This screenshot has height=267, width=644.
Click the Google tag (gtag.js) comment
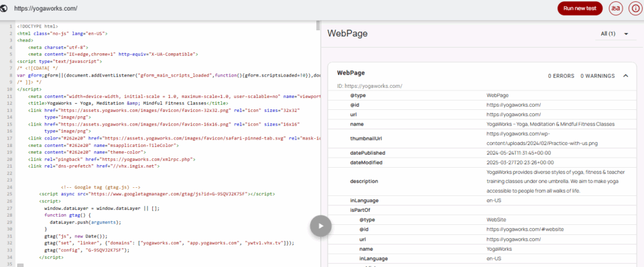pos(101,187)
